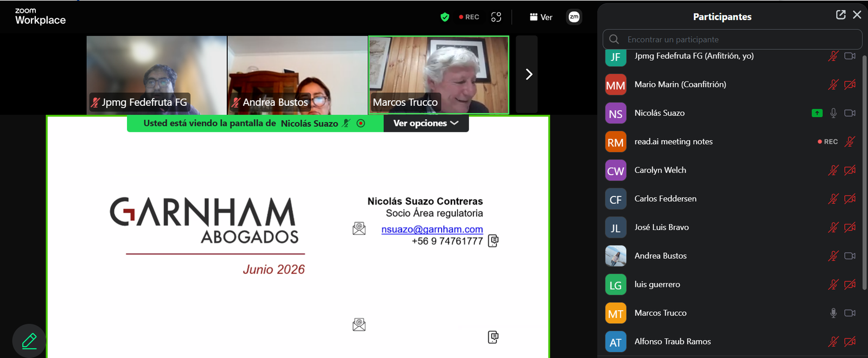Click the GARNHAM ABOGADOS logo on slide
This screenshot has height=358, width=868.
coord(204,220)
